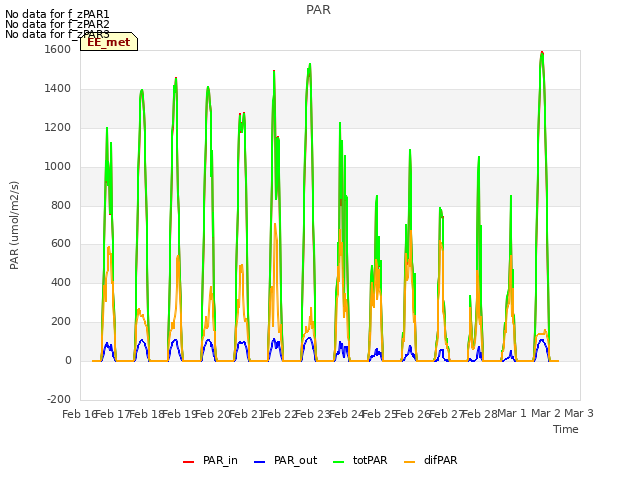Toggle the PAR_in legend entry
This screenshot has width=640, height=480.
[x=210, y=460]
